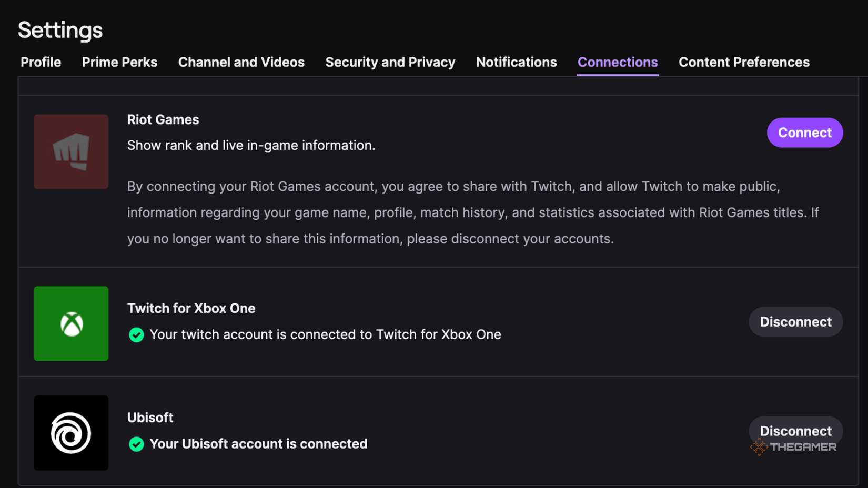Click the Ubisoft connection heading
Viewport: 868px width, 488px height.
(x=150, y=417)
